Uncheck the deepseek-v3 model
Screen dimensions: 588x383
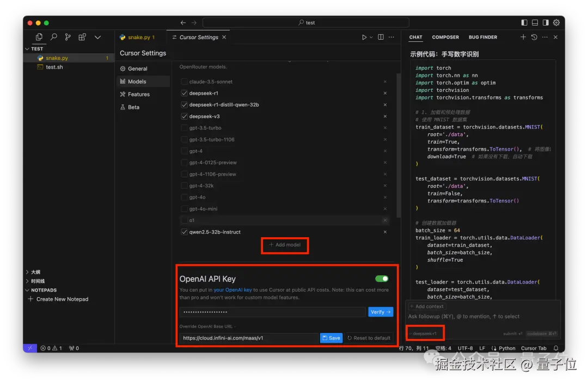pyautogui.click(x=184, y=116)
